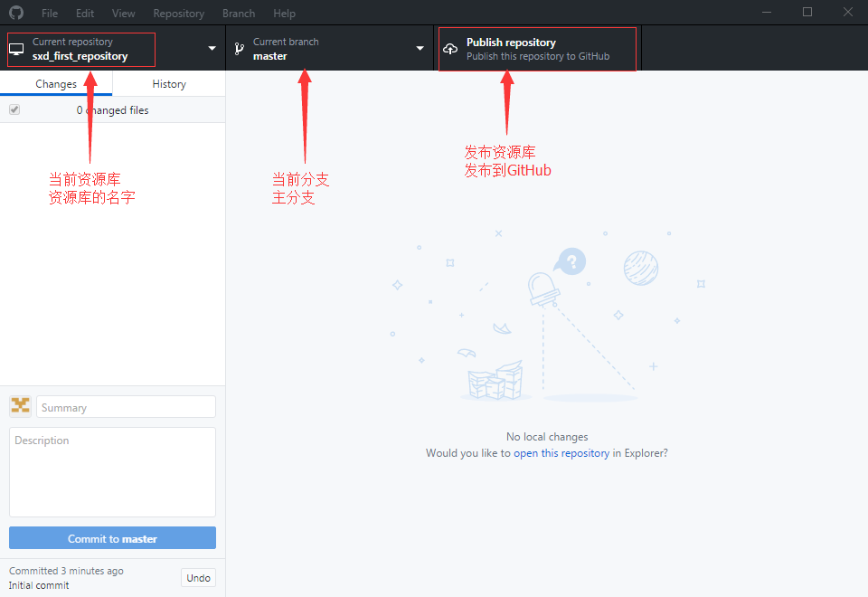The width and height of the screenshot is (868, 597).
Task: Click the cloud upload icon for Publish repository
Action: (450, 49)
